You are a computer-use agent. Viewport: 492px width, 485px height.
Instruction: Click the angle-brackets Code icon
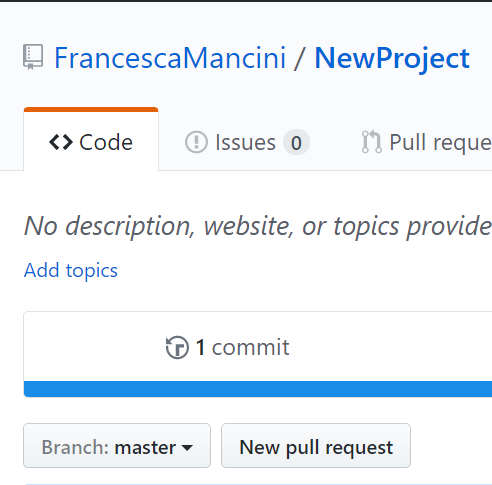(61, 142)
